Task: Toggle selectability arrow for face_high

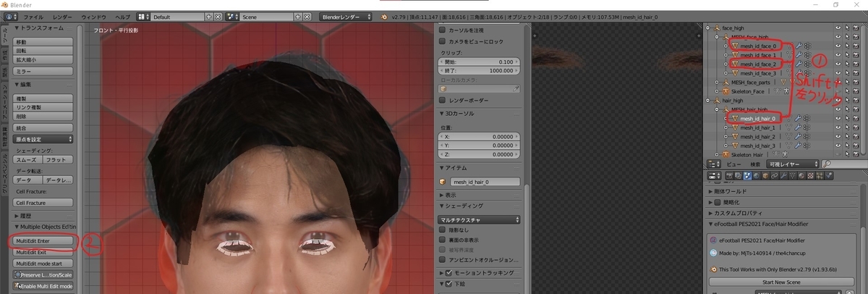Action: point(847,28)
